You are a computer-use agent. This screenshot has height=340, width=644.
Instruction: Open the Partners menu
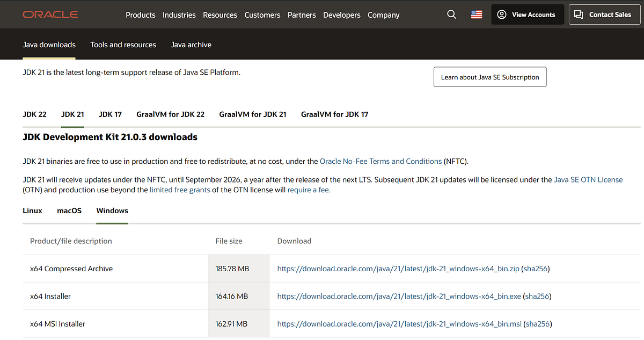(302, 15)
